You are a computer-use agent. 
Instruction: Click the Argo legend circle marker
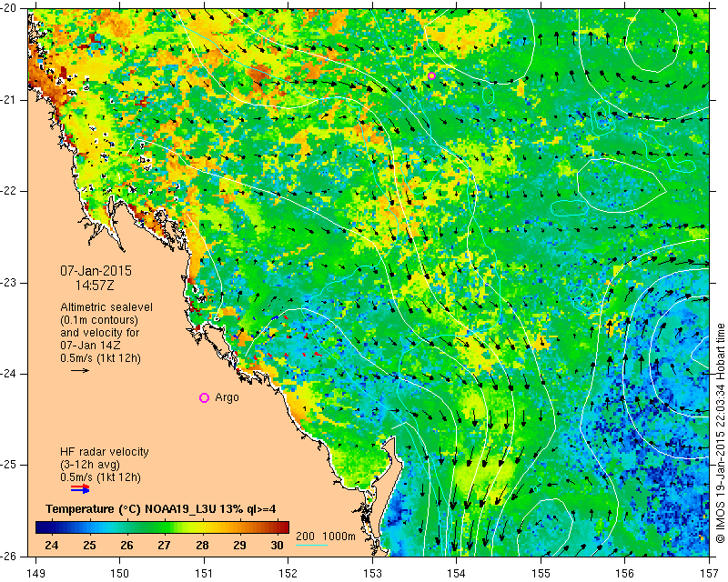tap(204, 397)
